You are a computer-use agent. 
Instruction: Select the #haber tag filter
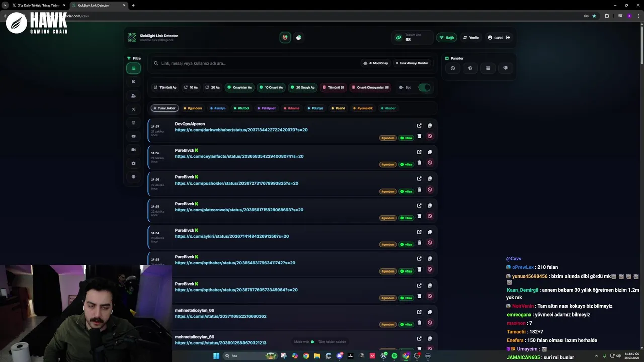click(388, 108)
